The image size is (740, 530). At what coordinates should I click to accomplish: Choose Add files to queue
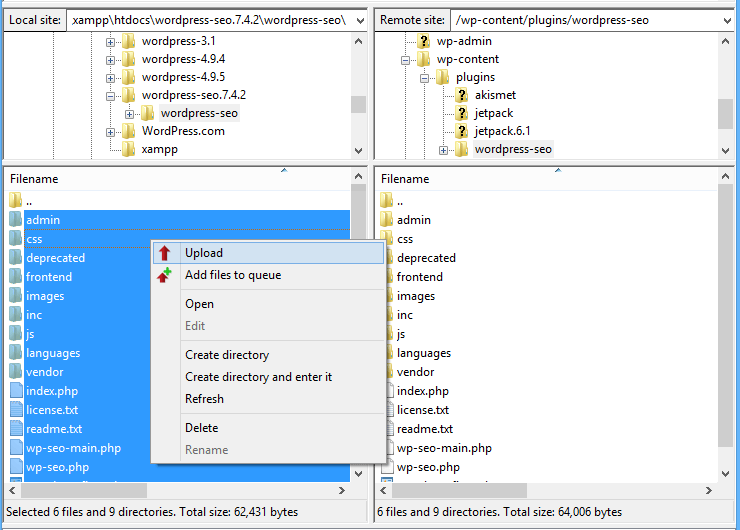(x=268, y=275)
